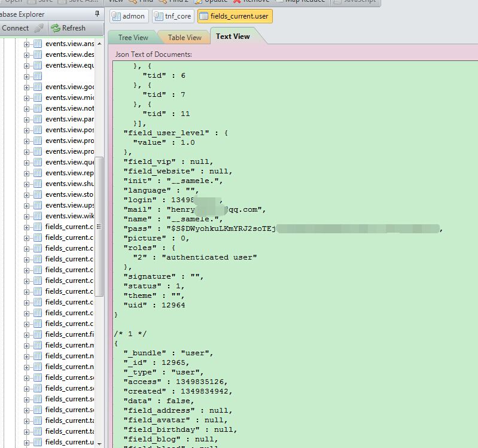This screenshot has height=448, width=478.
Task: Click the explorer vertical scrollbar thumb
Action: pyautogui.click(x=99, y=227)
